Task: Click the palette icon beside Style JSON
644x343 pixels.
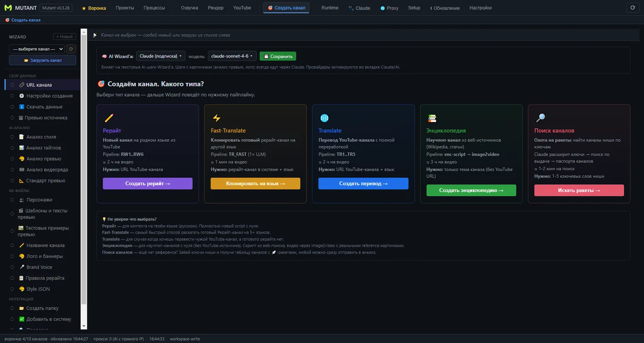Action: point(22,289)
